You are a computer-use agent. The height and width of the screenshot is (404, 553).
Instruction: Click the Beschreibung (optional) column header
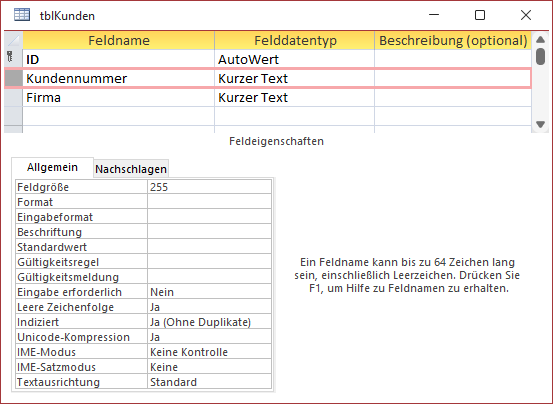[453, 40]
